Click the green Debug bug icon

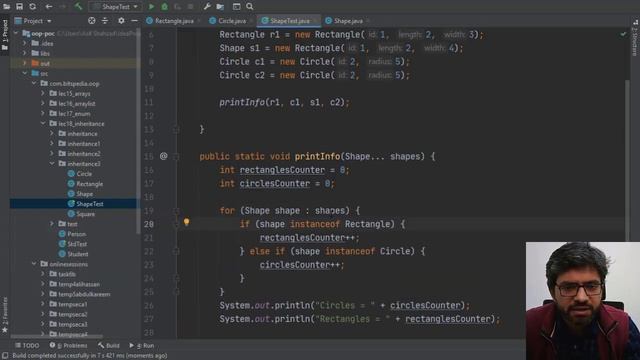(x=164, y=7)
